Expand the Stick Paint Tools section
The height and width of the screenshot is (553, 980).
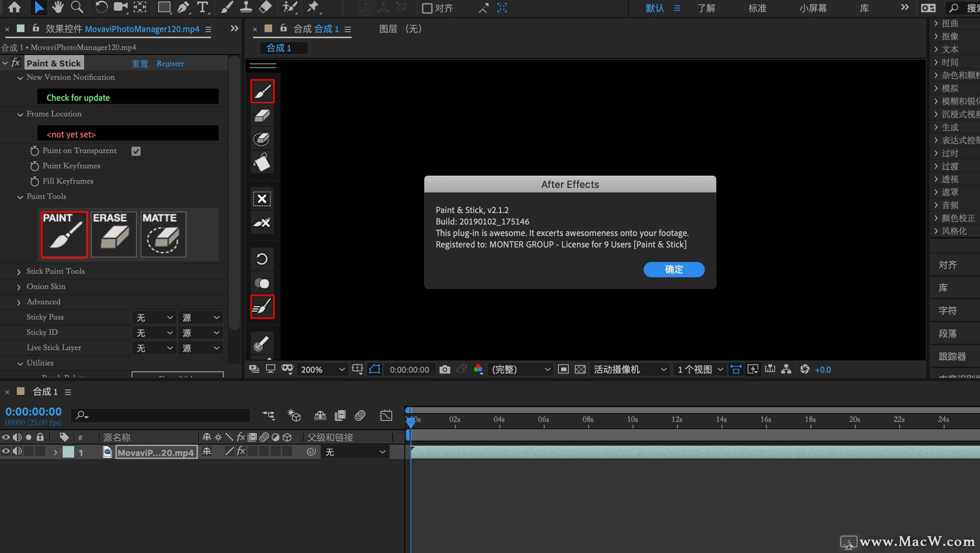pyautogui.click(x=19, y=272)
